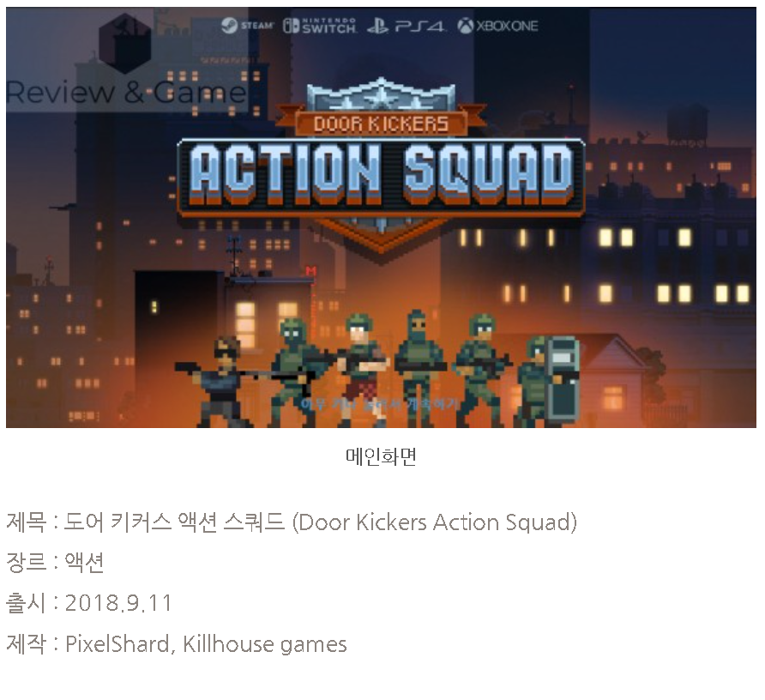Click the 메인화면 image caption
Viewport: 765px width, 700px height.
point(381,456)
